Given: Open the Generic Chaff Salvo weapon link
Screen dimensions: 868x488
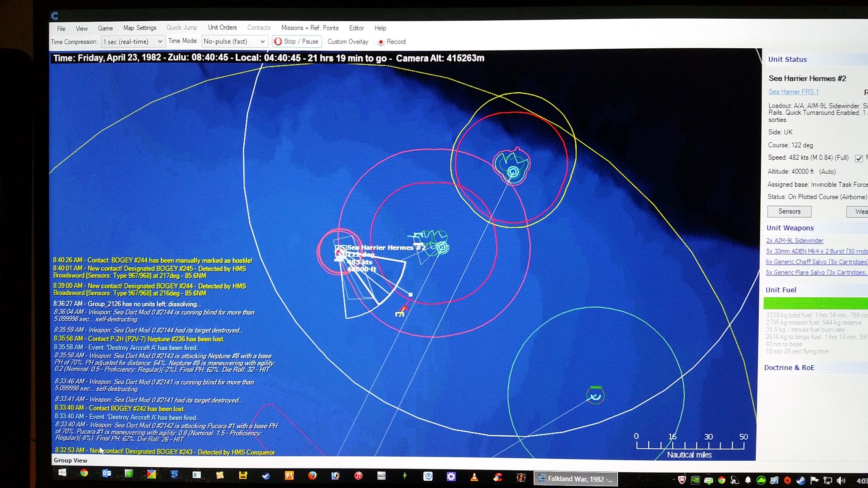Looking at the screenshot, I should coord(817,262).
